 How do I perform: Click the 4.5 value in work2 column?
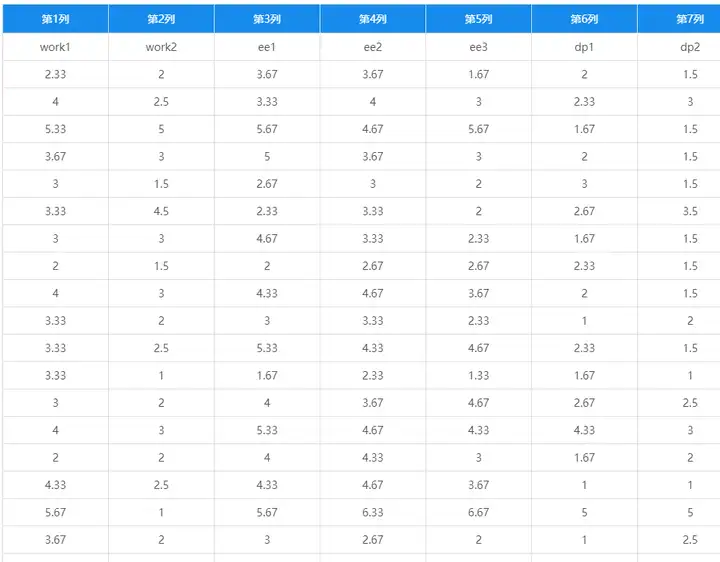click(x=161, y=211)
